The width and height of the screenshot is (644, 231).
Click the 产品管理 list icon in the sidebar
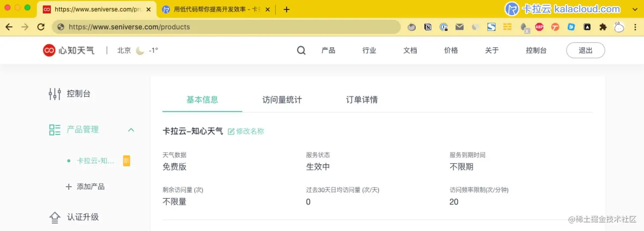(x=55, y=130)
